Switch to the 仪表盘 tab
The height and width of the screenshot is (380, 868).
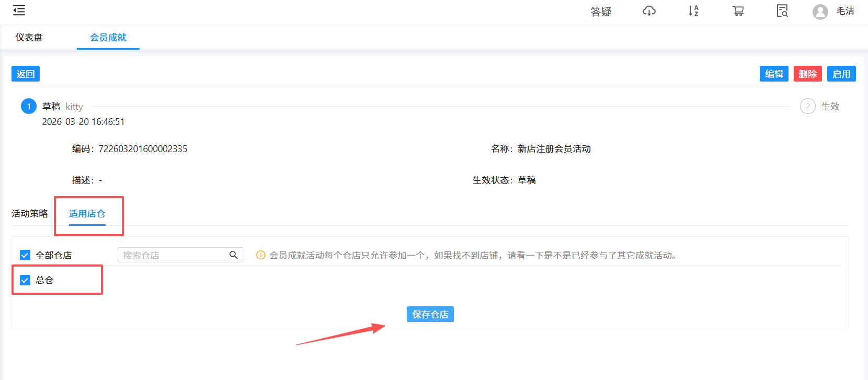point(29,38)
